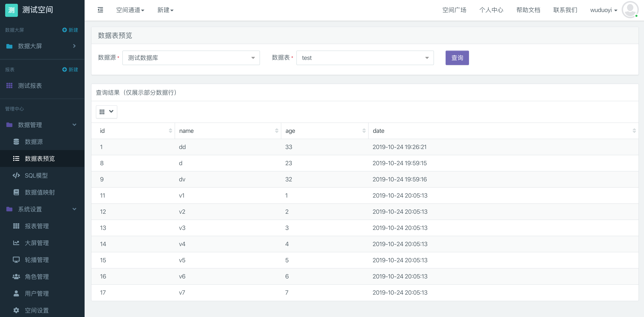Toggle the sidebar collapse icon
The height and width of the screenshot is (317, 644).
point(100,10)
